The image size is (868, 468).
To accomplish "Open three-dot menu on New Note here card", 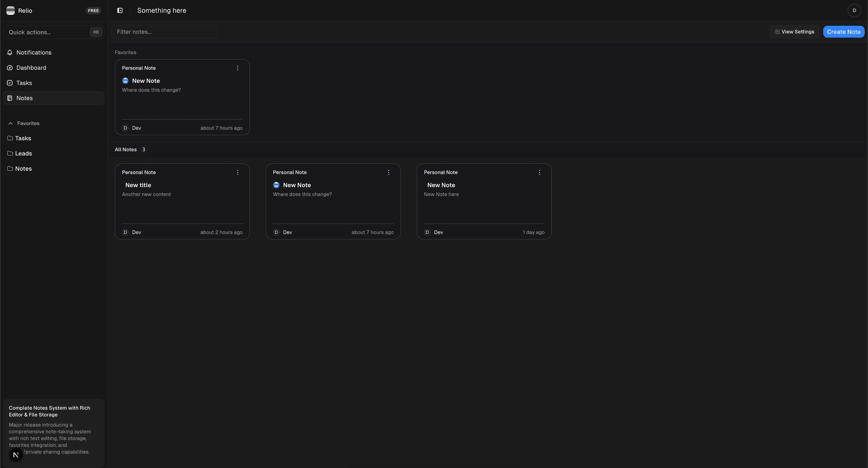I will (x=539, y=172).
